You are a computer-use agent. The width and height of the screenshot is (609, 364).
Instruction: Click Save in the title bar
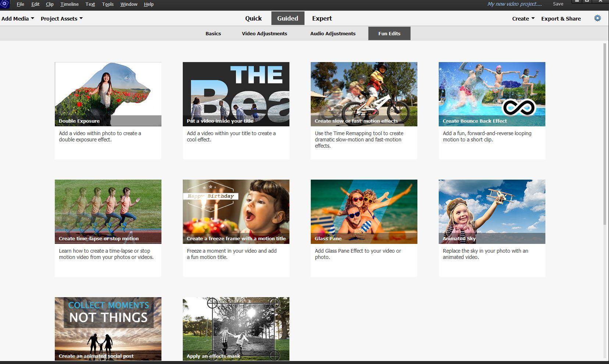(x=558, y=4)
